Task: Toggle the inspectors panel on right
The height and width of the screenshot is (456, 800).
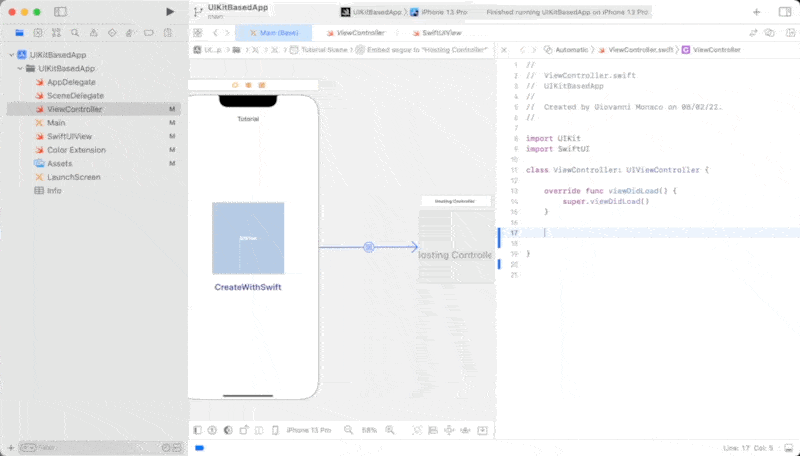Action: 783,12
